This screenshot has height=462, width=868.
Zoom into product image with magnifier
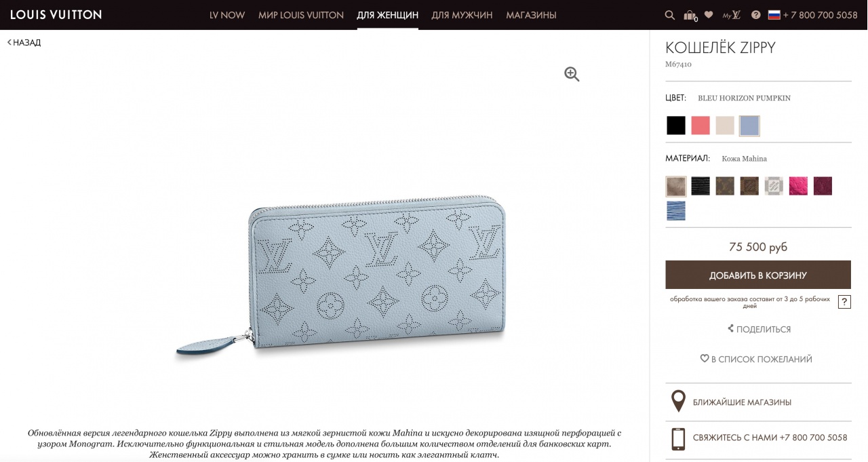(572, 75)
